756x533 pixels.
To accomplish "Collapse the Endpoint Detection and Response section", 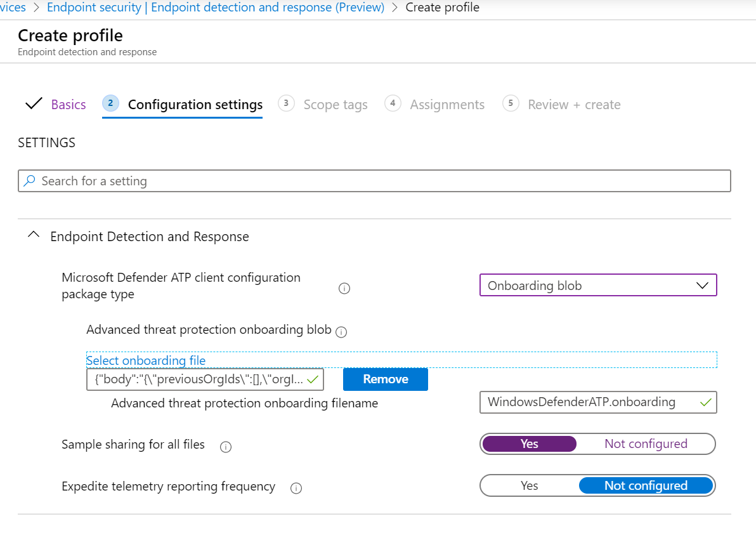I will point(33,236).
